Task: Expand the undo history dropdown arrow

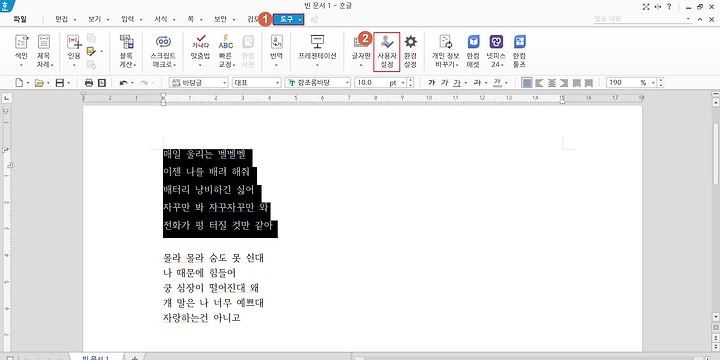Action: [x=132, y=83]
